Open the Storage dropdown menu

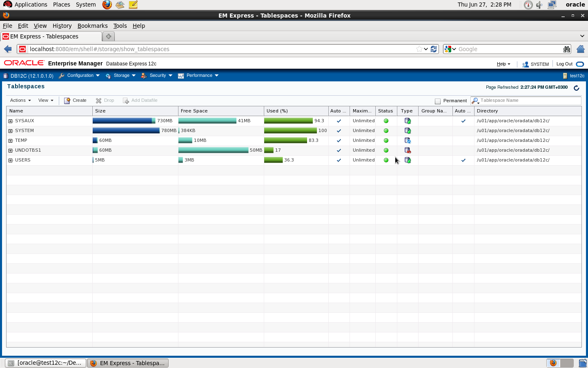(x=121, y=76)
